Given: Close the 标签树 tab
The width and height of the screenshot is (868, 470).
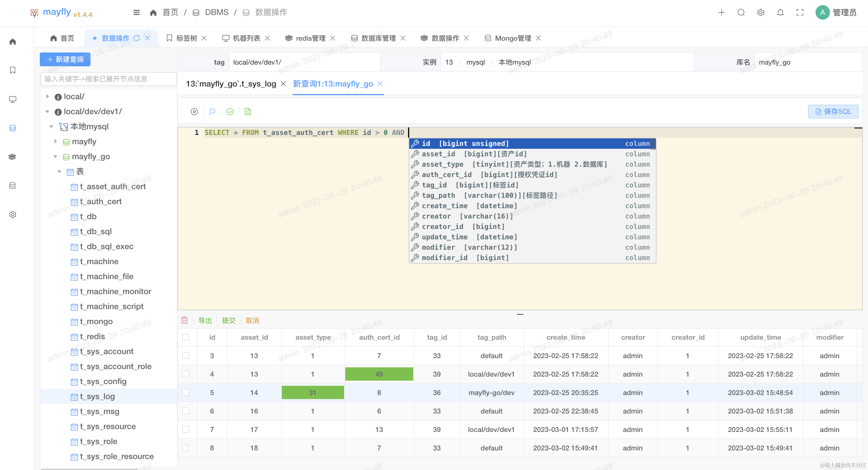Looking at the screenshot, I should [x=204, y=38].
